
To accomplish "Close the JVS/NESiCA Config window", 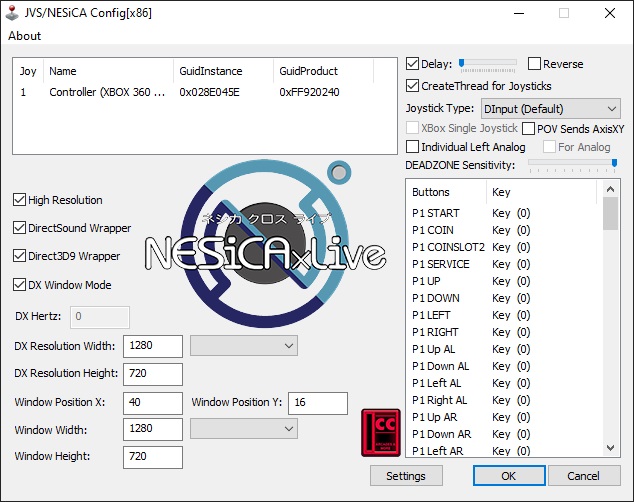I will (x=610, y=13).
